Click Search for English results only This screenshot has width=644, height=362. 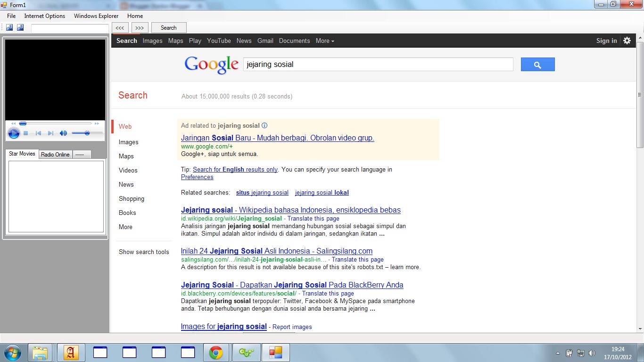tap(235, 170)
